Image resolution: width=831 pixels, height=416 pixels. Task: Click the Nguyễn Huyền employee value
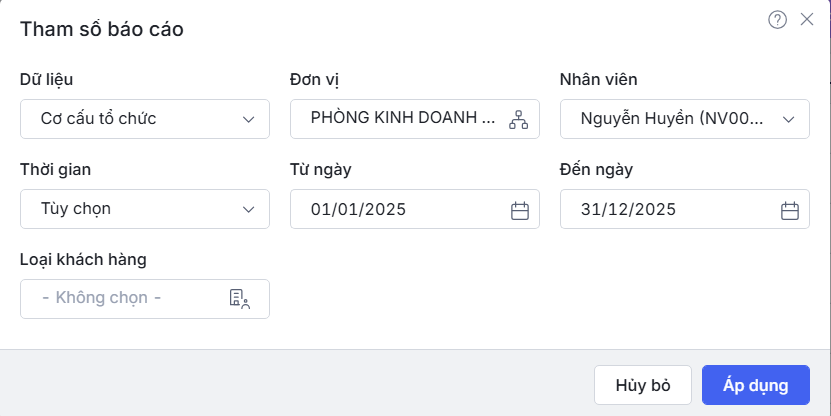[x=672, y=119]
